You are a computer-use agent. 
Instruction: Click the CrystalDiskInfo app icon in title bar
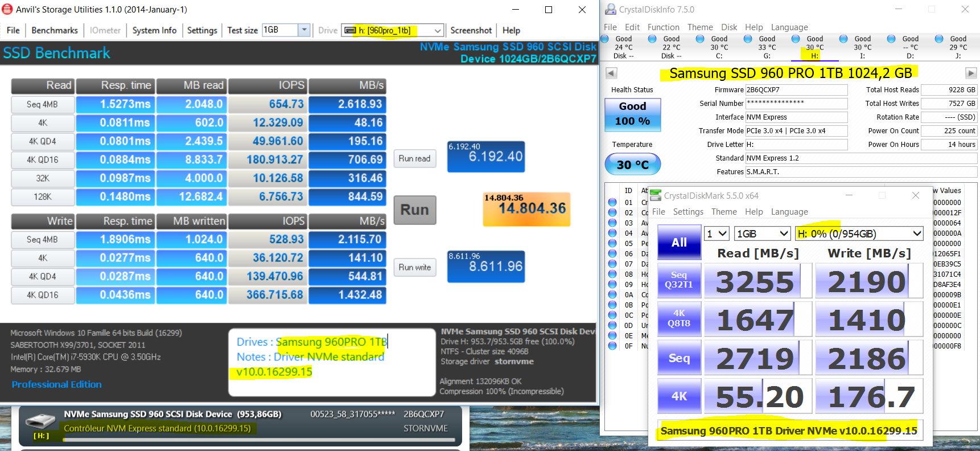click(x=610, y=9)
